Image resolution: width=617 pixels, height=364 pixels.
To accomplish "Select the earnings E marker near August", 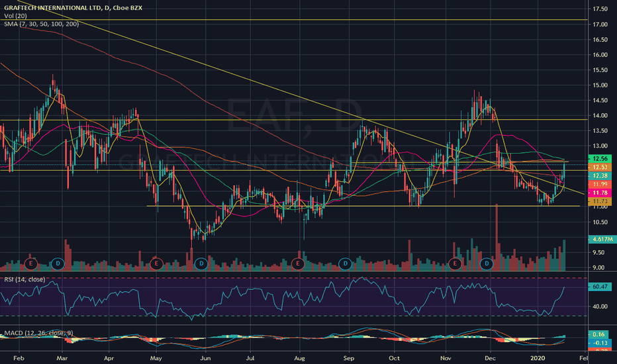I will pyautogui.click(x=298, y=263).
